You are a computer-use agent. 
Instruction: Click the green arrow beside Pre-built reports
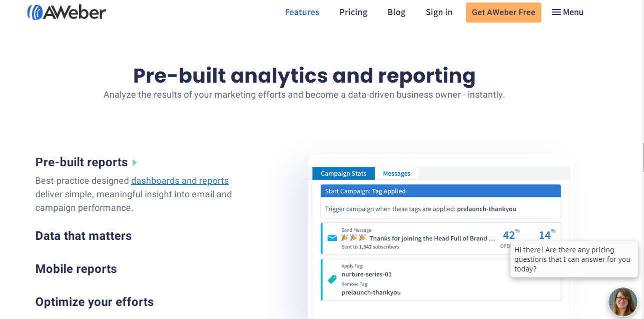pos(135,163)
